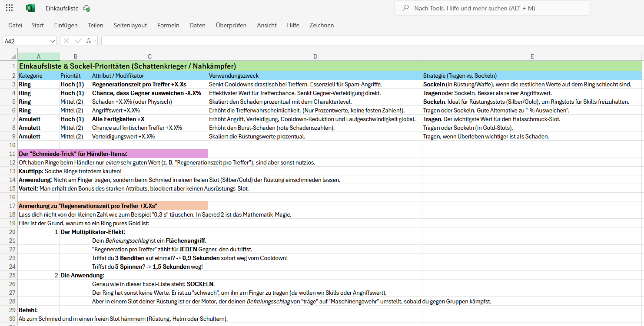The width and height of the screenshot is (644, 326).
Task: Select column D header
Action: tap(315, 56)
